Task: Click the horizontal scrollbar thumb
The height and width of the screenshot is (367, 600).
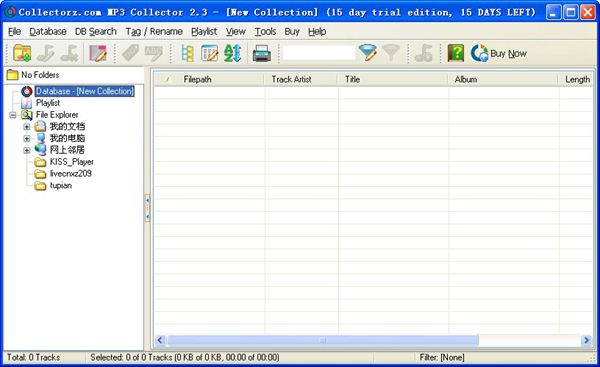Action: pyautogui.click(x=323, y=340)
